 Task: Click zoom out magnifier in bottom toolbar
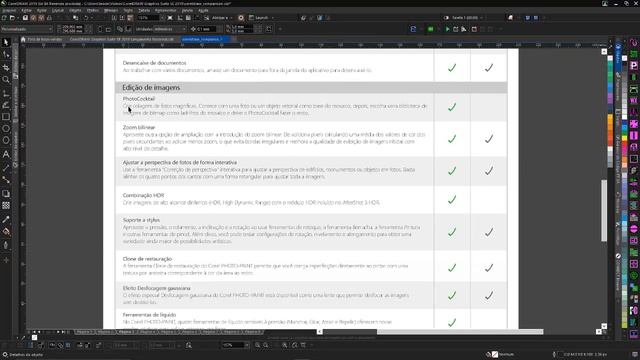(x=266, y=345)
